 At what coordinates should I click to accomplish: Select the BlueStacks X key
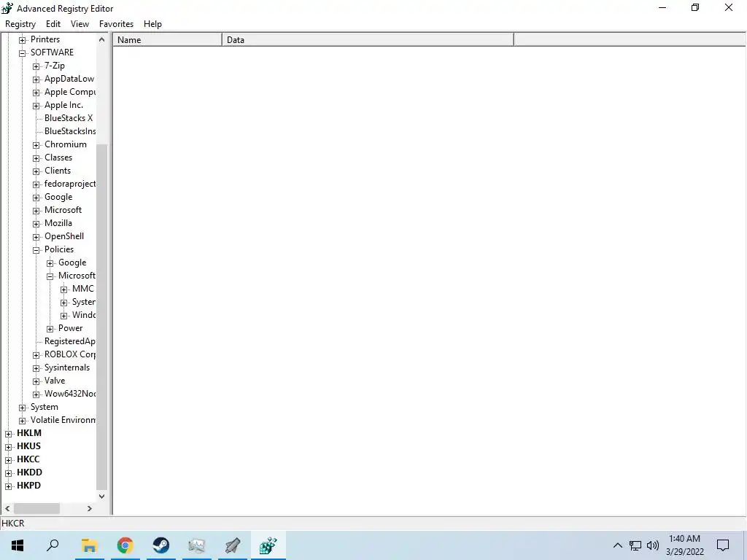point(69,118)
